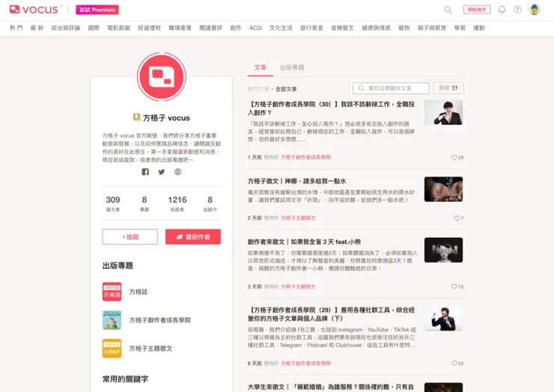
Task: Open the help question mark icon
Action: tap(517, 10)
